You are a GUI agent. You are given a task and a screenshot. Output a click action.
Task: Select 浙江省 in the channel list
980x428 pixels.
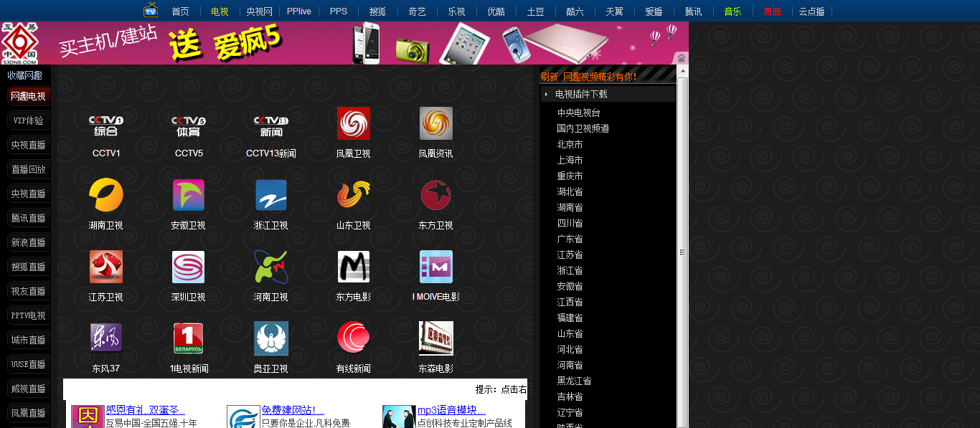[570, 270]
